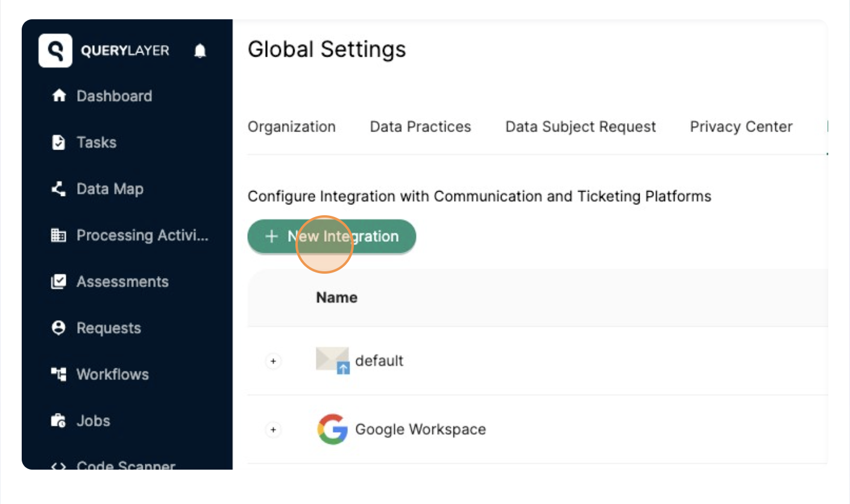Open the Data Practices tab
Screen dimensions: 850x504
click(x=420, y=127)
